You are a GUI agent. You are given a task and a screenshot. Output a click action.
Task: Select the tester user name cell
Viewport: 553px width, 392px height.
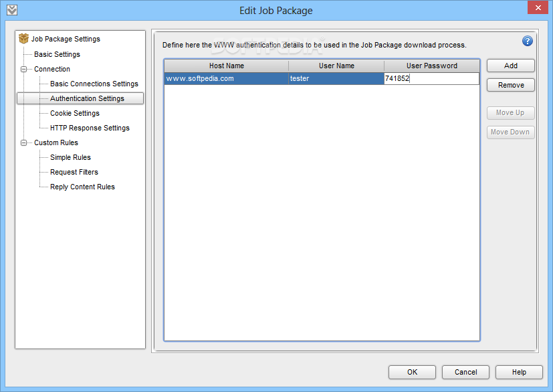pyautogui.click(x=336, y=79)
